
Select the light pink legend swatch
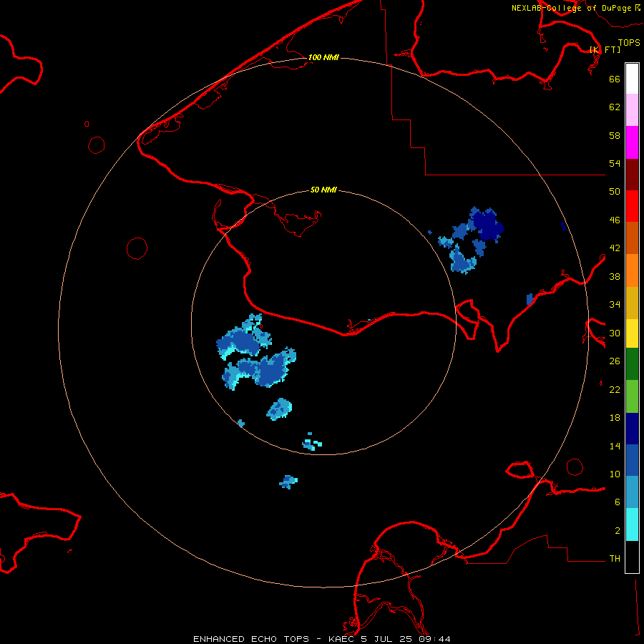tap(632, 110)
